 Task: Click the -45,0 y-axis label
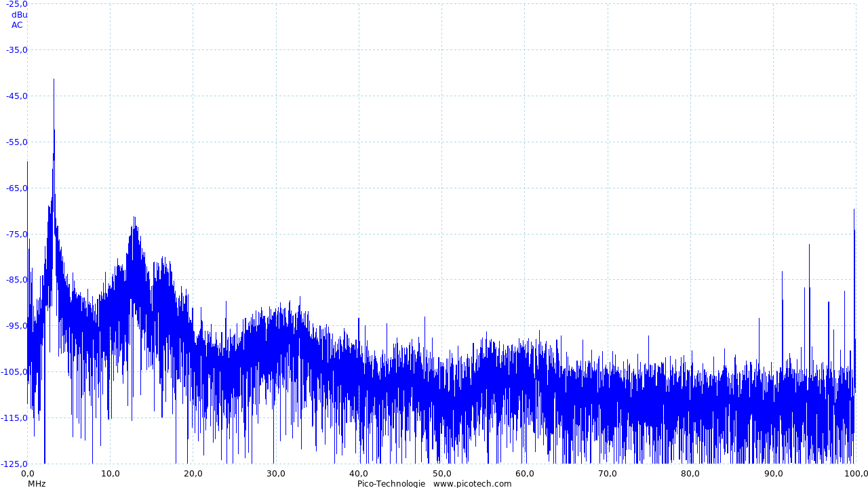pyautogui.click(x=17, y=96)
